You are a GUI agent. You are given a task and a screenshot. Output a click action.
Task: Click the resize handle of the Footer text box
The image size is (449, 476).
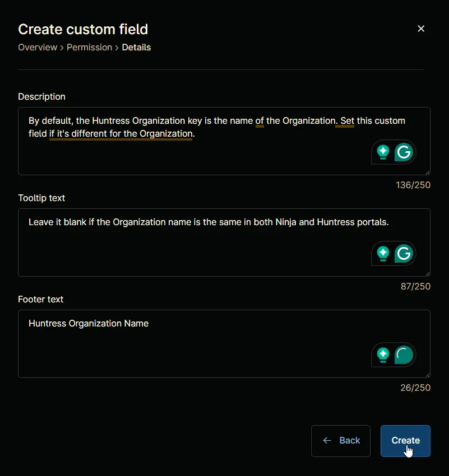428,375
